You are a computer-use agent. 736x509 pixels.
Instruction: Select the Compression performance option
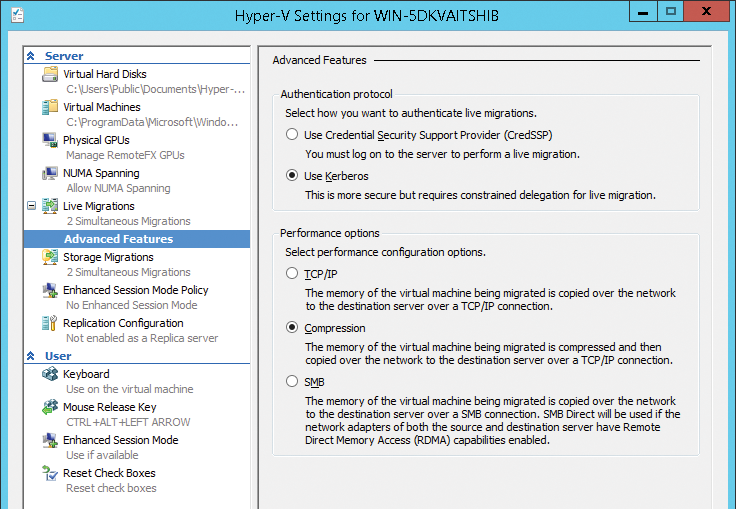[292, 327]
